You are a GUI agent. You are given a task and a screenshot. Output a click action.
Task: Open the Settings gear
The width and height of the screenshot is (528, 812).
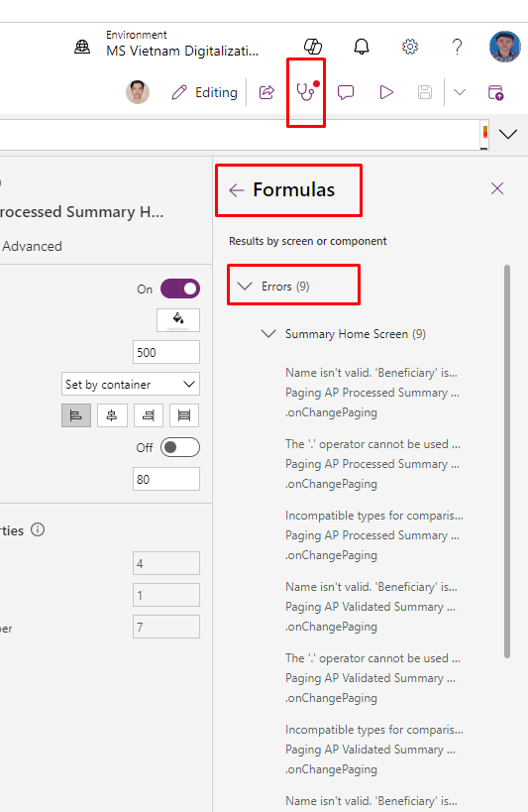pos(409,47)
